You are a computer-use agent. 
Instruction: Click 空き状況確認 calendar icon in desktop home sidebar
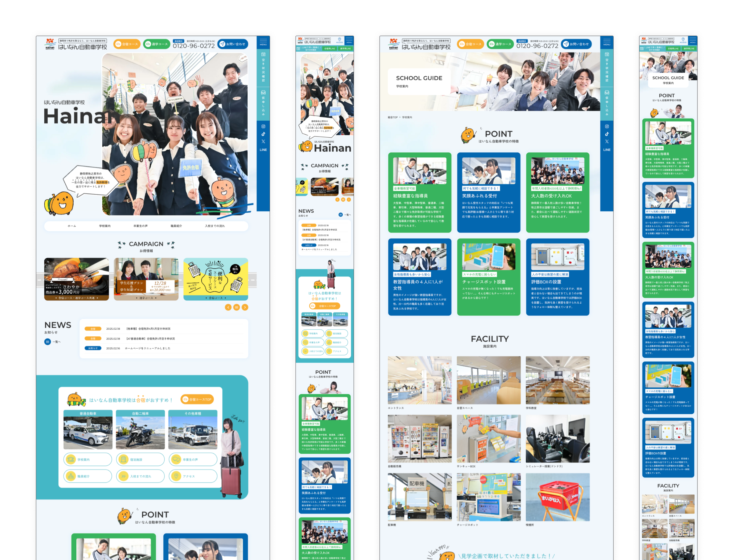263,54
